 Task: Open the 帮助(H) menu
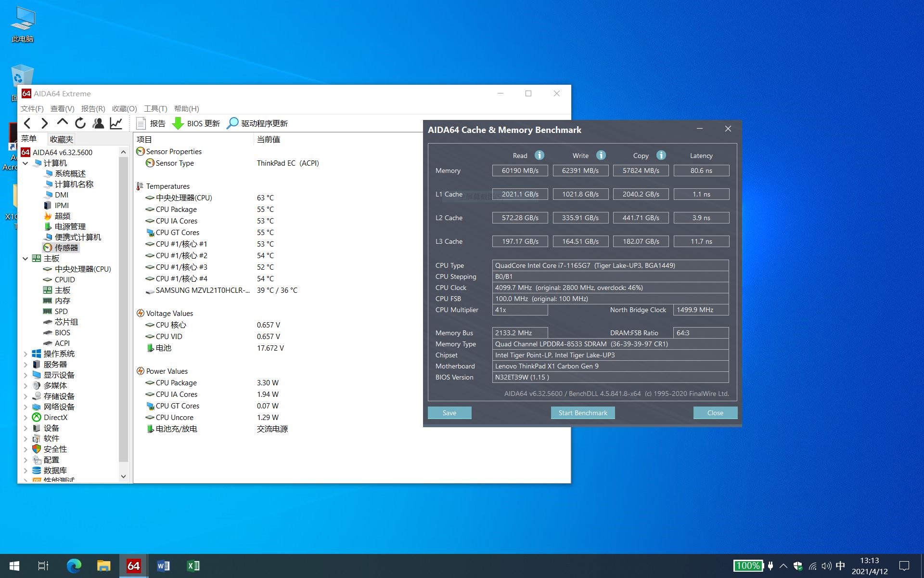pos(186,108)
